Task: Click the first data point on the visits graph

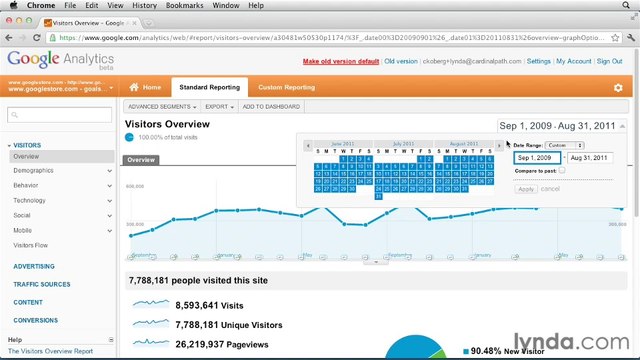Action: 131,236
